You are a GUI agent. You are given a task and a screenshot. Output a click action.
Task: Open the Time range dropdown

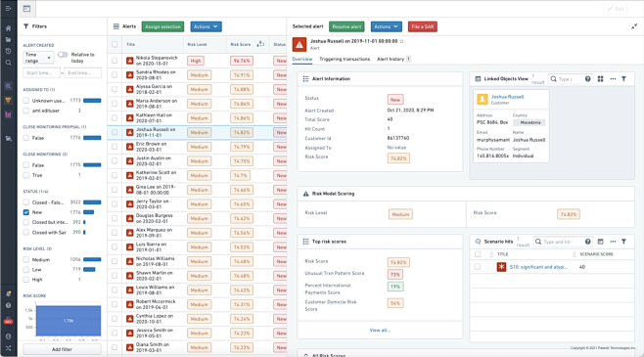click(38, 58)
